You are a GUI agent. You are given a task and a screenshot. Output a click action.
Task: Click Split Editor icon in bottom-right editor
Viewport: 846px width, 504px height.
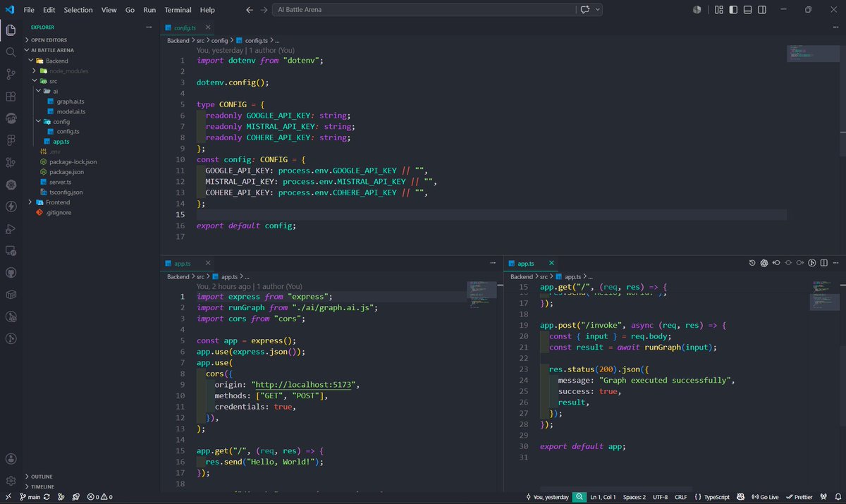pyautogui.click(x=825, y=263)
